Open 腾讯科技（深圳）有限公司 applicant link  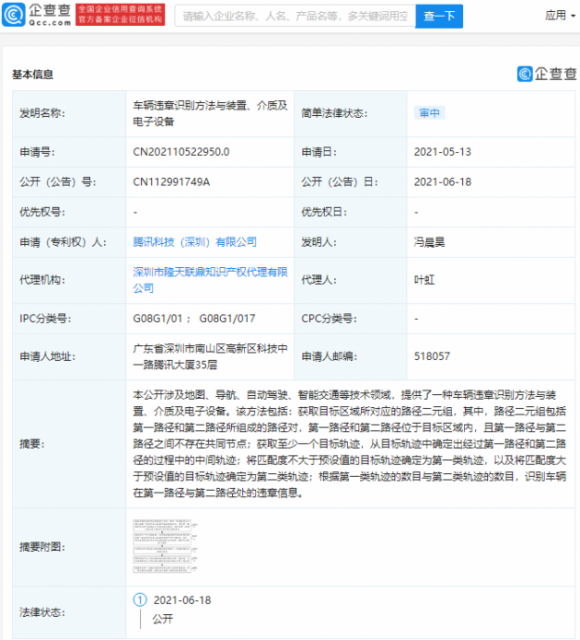click(195, 242)
